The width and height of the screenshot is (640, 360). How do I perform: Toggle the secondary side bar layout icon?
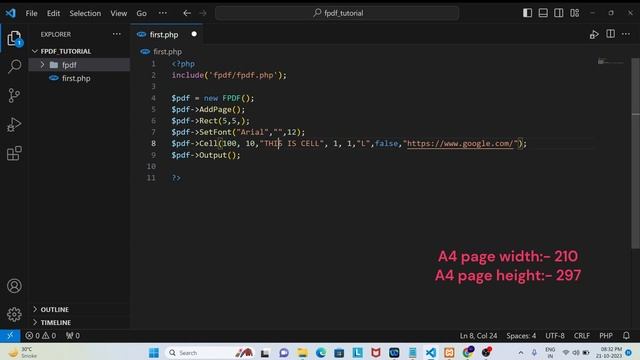point(559,13)
